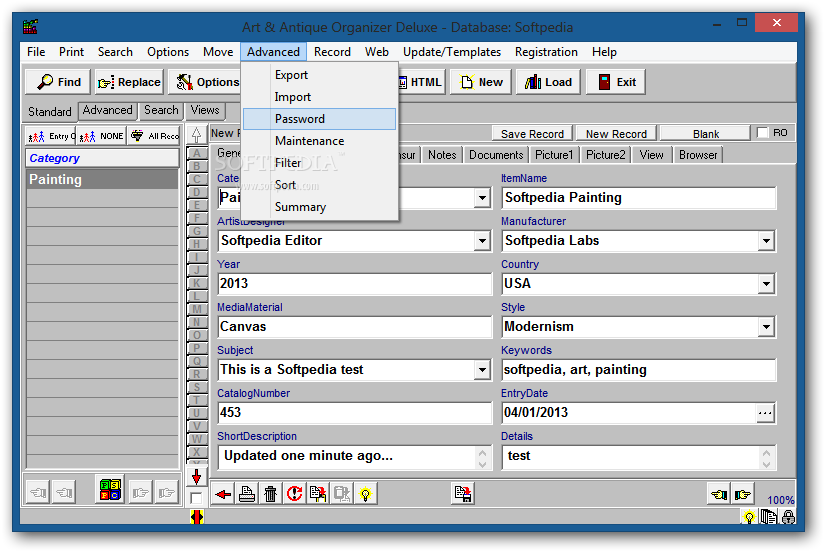Viewport: 825px width, 552px height.
Task: Open the Documents tab
Action: click(496, 155)
